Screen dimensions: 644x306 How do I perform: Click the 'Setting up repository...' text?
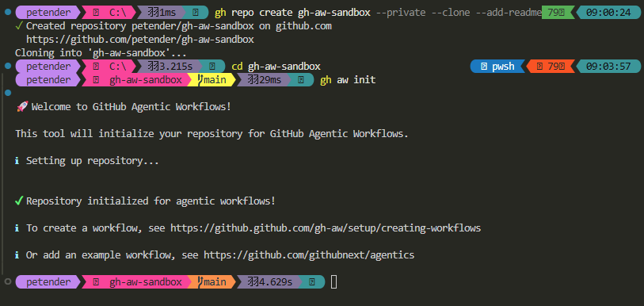[93, 161]
